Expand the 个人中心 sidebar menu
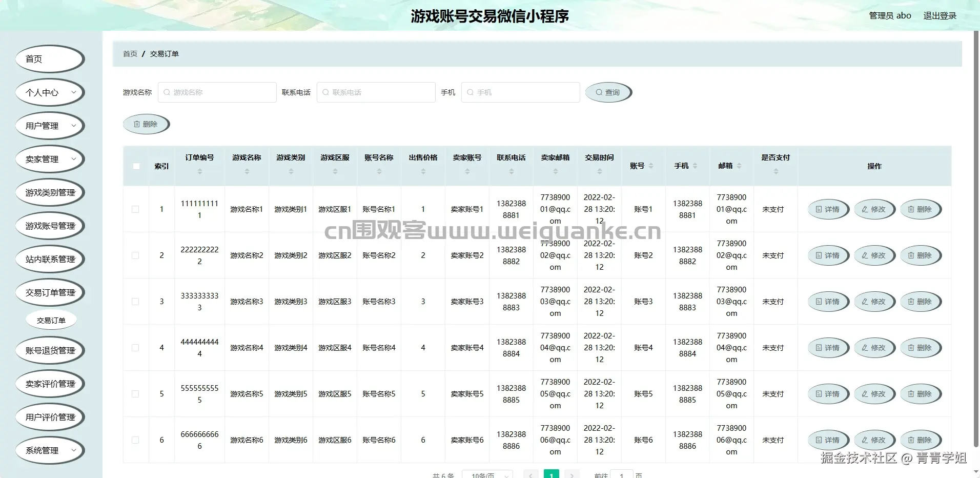The height and width of the screenshot is (478, 980). point(50,92)
